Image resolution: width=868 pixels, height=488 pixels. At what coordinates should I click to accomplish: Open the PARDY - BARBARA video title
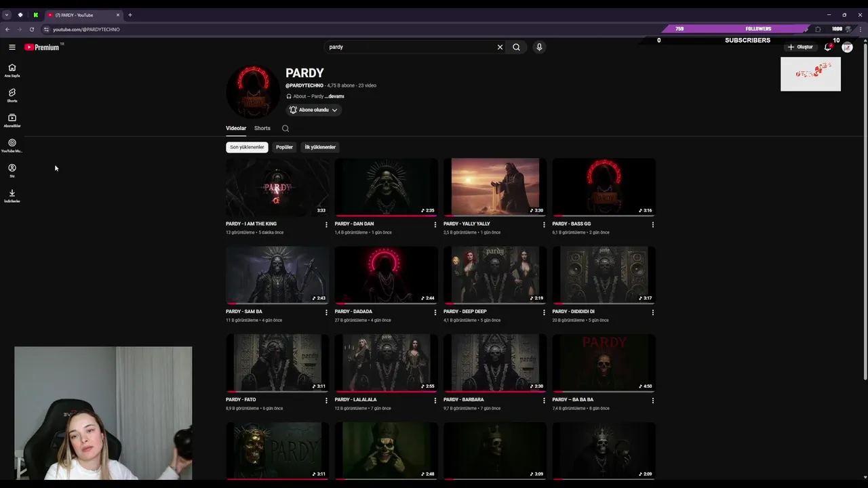[464, 400]
